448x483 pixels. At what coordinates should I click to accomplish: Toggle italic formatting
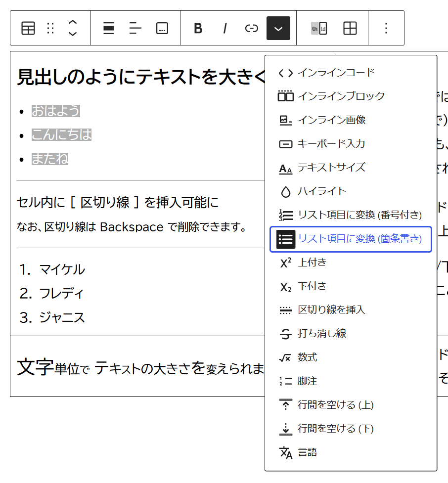click(x=225, y=28)
